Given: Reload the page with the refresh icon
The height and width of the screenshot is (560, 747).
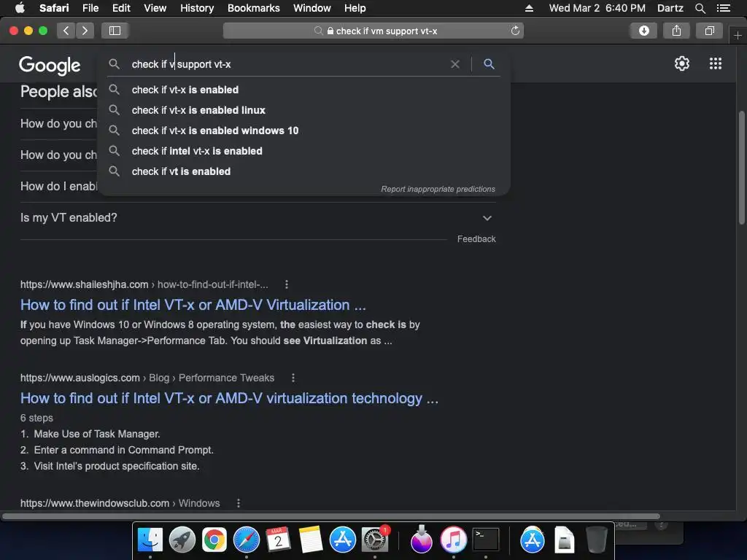Looking at the screenshot, I should (515, 31).
